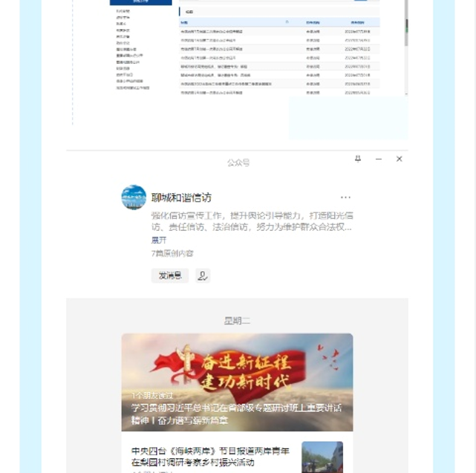Click the 聊城和谐信访 account name

click(181, 198)
